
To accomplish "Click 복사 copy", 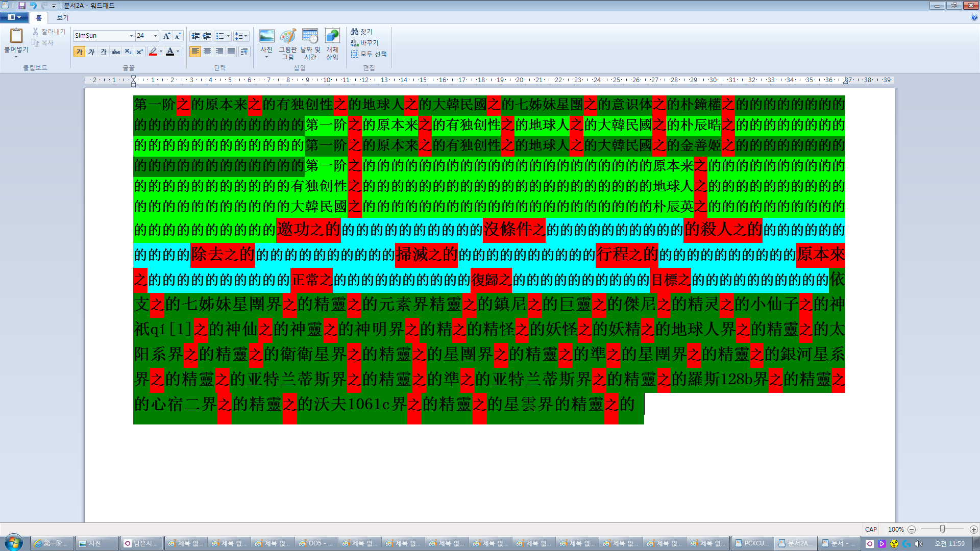I will pyautogui.click(x=43, y=43).
